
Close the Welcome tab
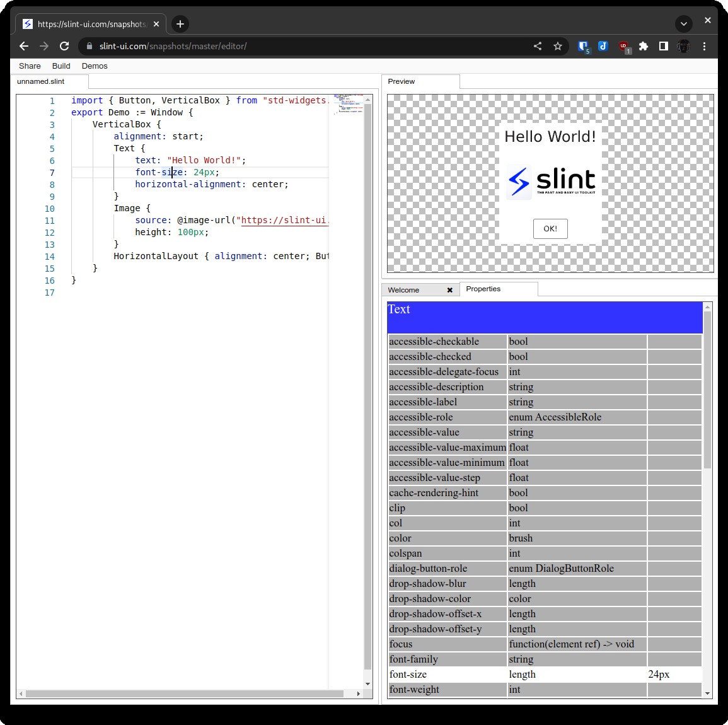point(449,290)
